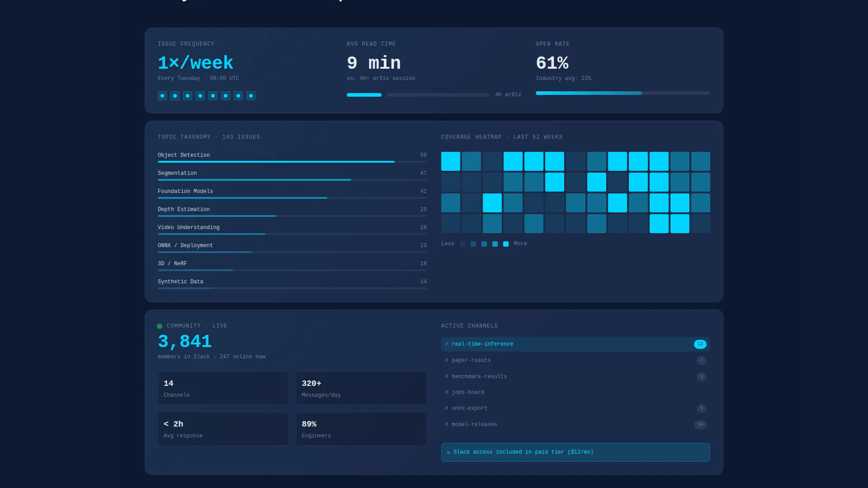Select the 320+ Messages/day stat card
The width and height of the screenshot is (868, 488).
(361, 388)
